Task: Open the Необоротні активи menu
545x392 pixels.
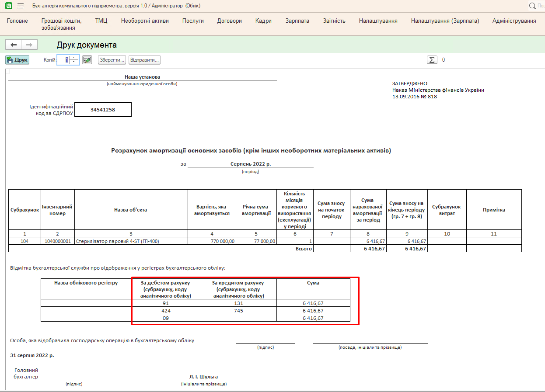Action: point(145,21)
